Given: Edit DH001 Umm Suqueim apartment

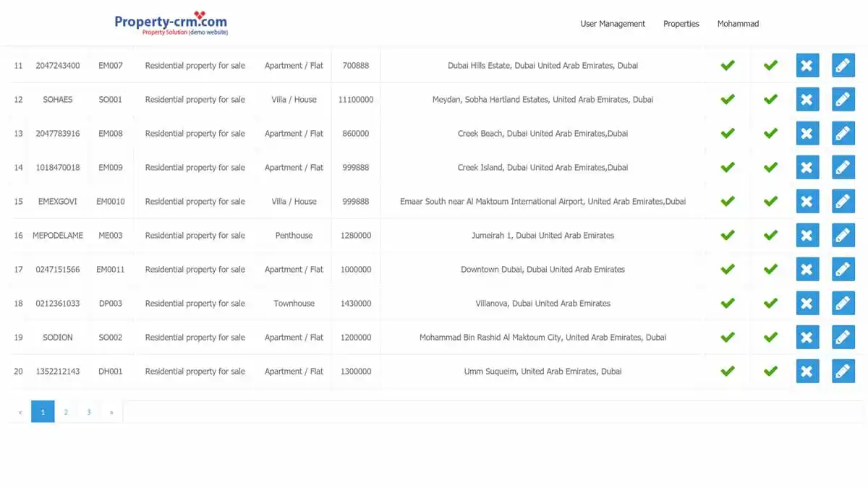Looking at the screenshot, I should (x=843, y=372).
